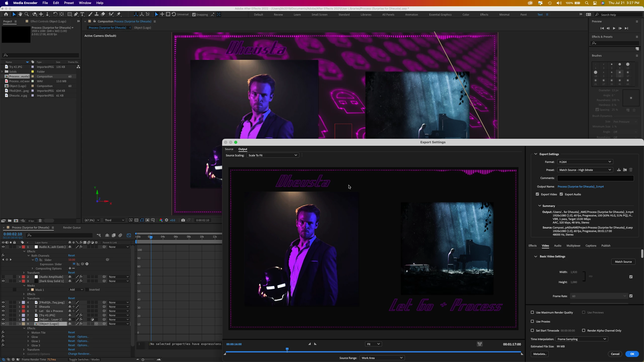Click the Set In Point marker icon
Screen dimensions: 644x362
pyautogui.click(x=309, y=344)
